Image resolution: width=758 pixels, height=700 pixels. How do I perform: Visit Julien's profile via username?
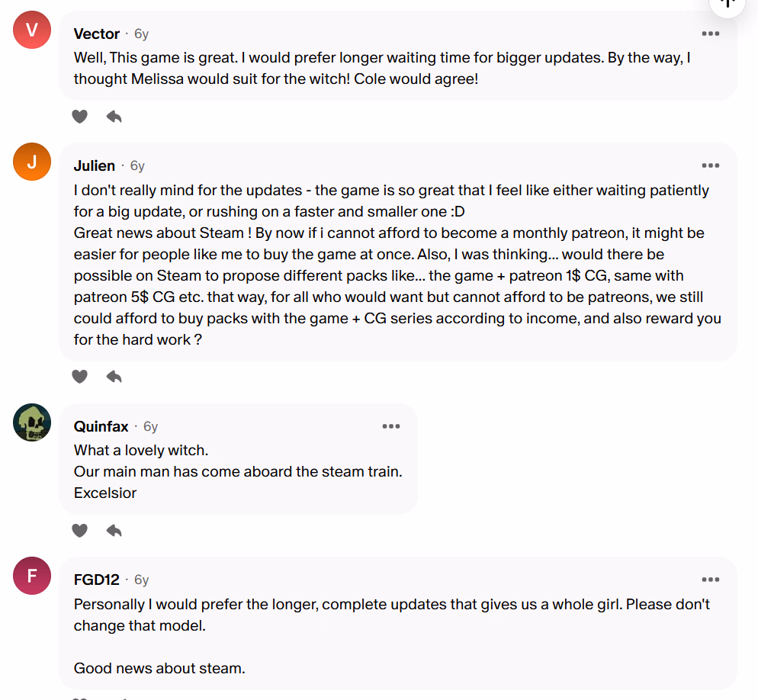[x=95, y=165]
